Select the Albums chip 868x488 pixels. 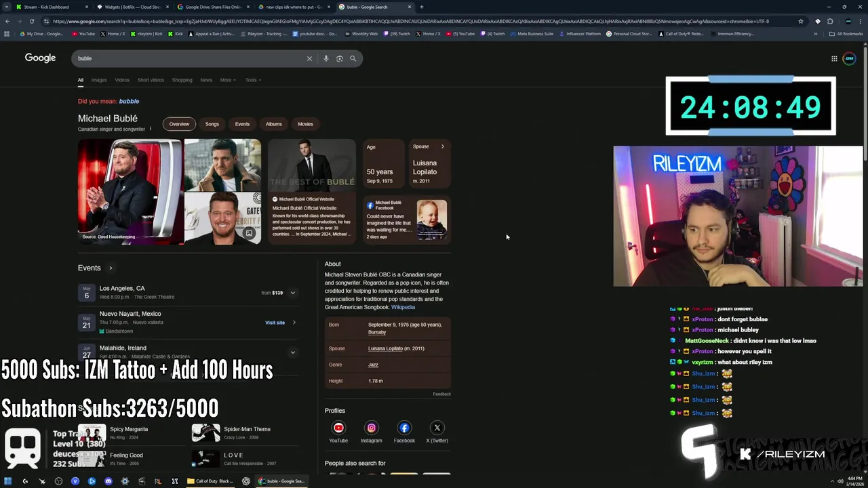tap(273, 124)
